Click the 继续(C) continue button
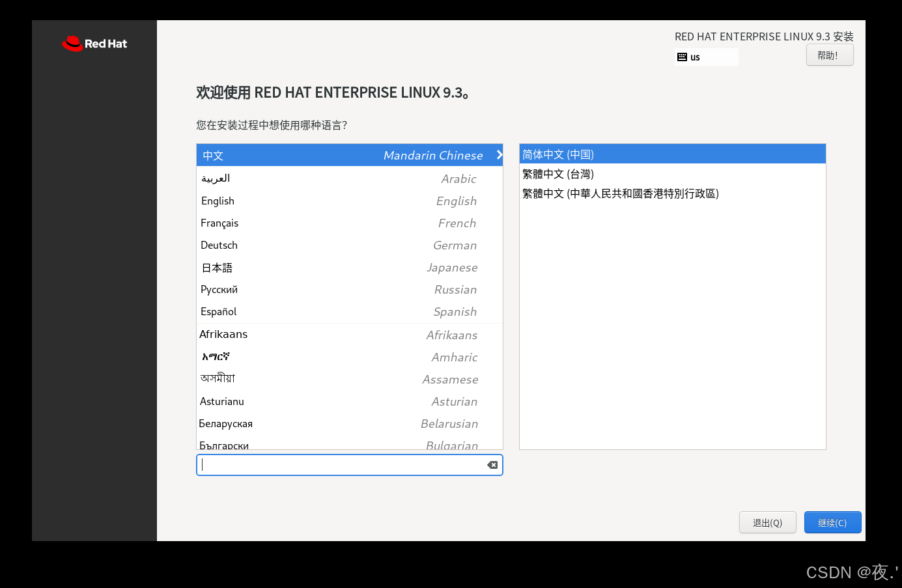Image resolution: width=902 pixels, height=588 pixels. [x=832, y=522]
